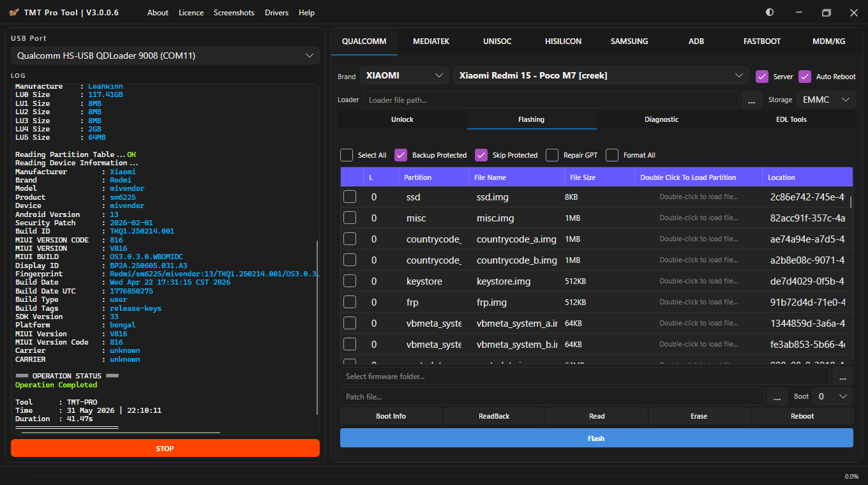Switch to the MEDIATEK tab

click(431, 41)
